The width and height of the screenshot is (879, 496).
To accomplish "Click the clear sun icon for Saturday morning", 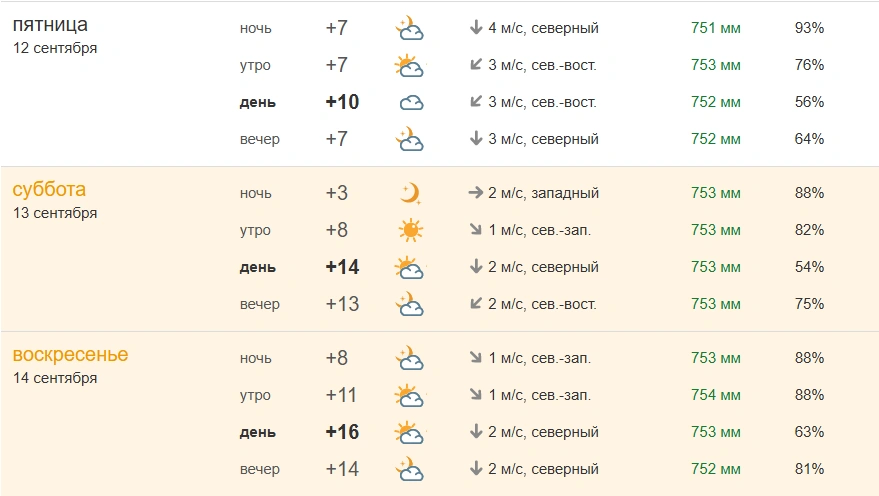I will pyautogui.click(x=410, y=230).
